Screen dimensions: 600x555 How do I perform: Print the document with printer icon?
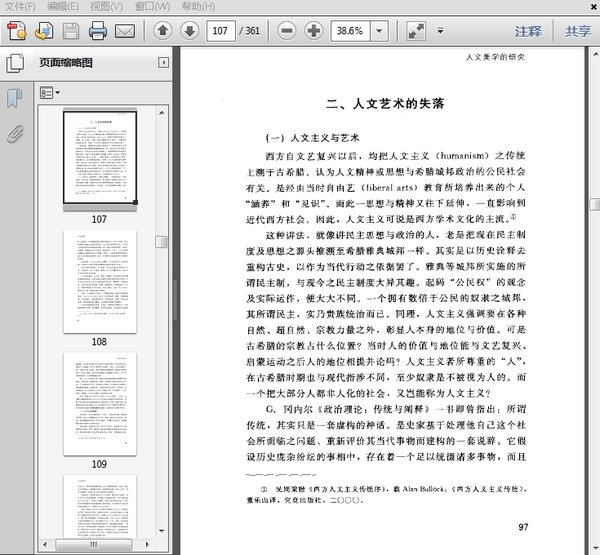tap(98, 31)
